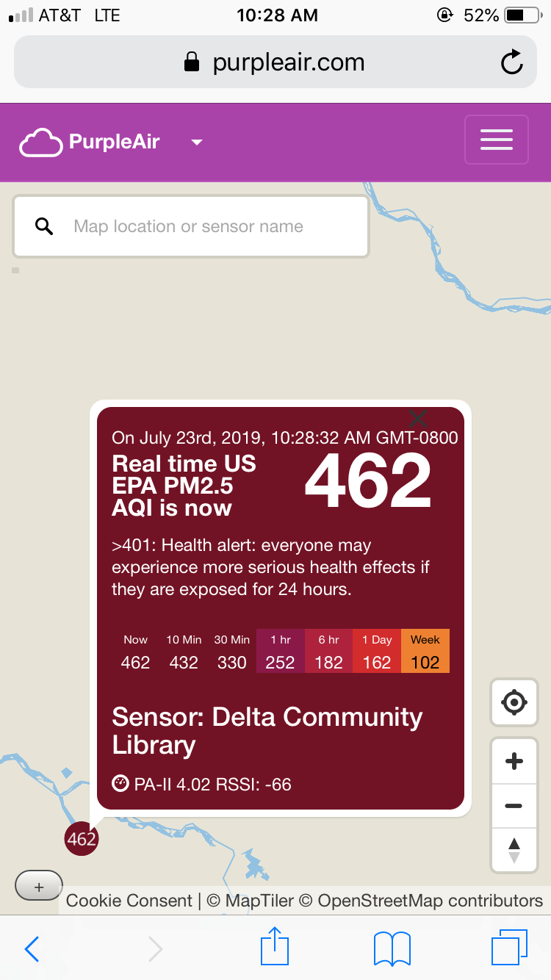Focus the map location search field
The width and height of the screenshot is (551, 980).
[191, 226]
